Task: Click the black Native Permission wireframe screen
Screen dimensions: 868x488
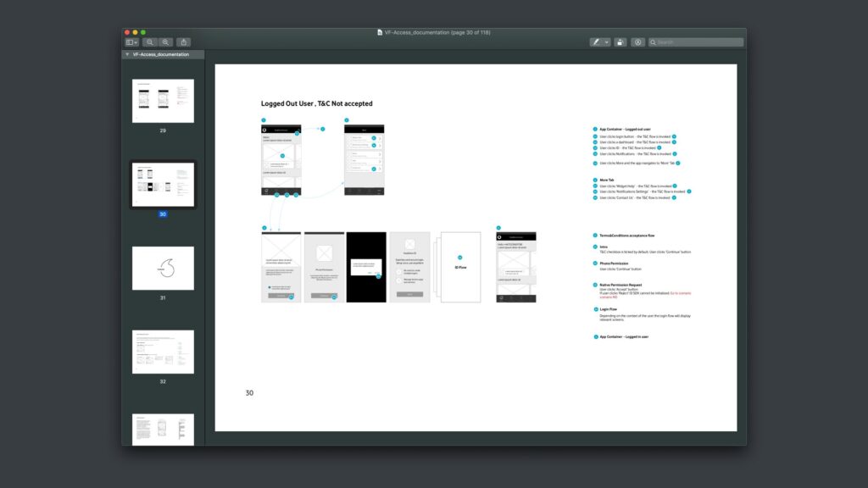Action: coord(366,267)
